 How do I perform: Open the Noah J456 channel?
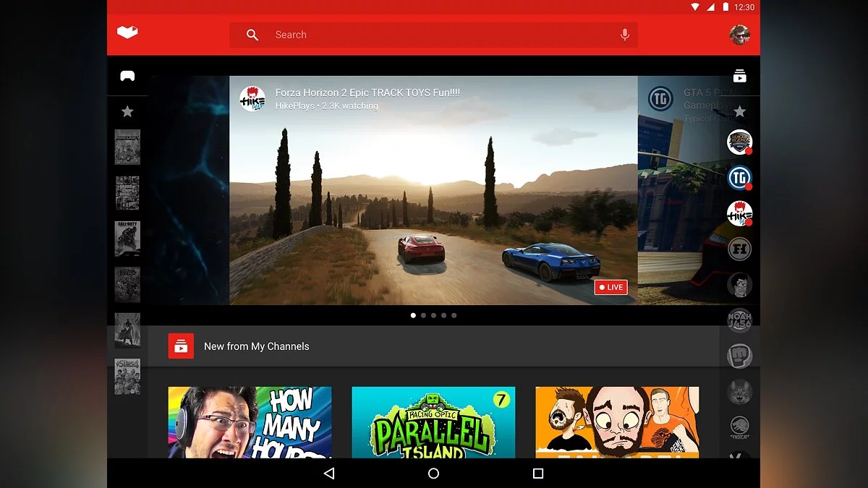point(739,320)
